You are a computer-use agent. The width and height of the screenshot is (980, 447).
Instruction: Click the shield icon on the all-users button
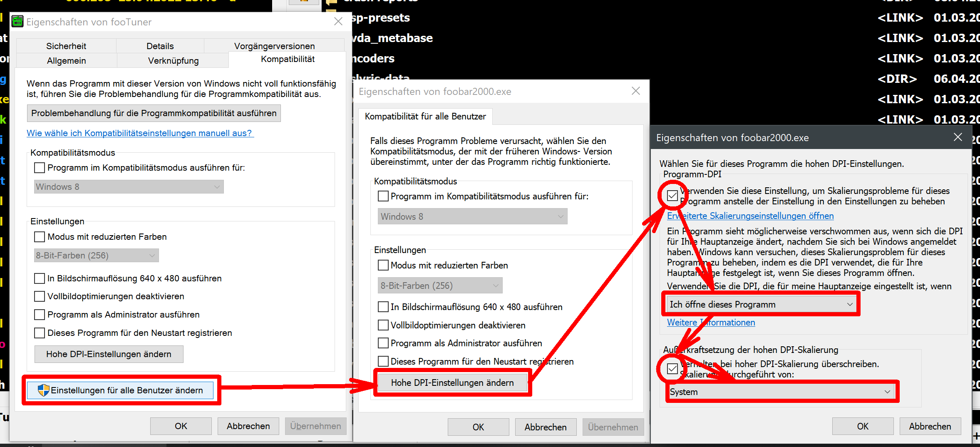coord(43,390)
